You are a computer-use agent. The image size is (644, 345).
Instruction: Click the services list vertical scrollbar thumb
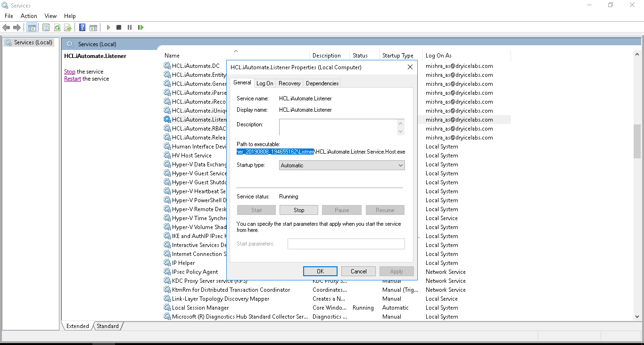click(637, 141)
